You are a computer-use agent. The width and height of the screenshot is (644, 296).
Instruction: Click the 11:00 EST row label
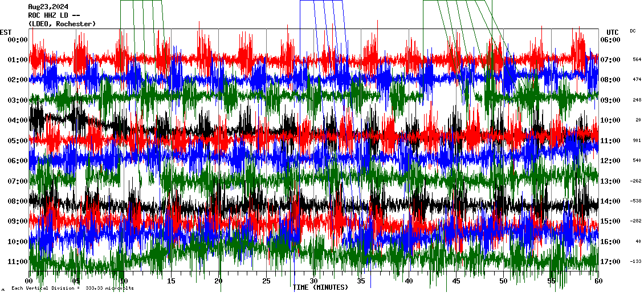tap(18, 262)
